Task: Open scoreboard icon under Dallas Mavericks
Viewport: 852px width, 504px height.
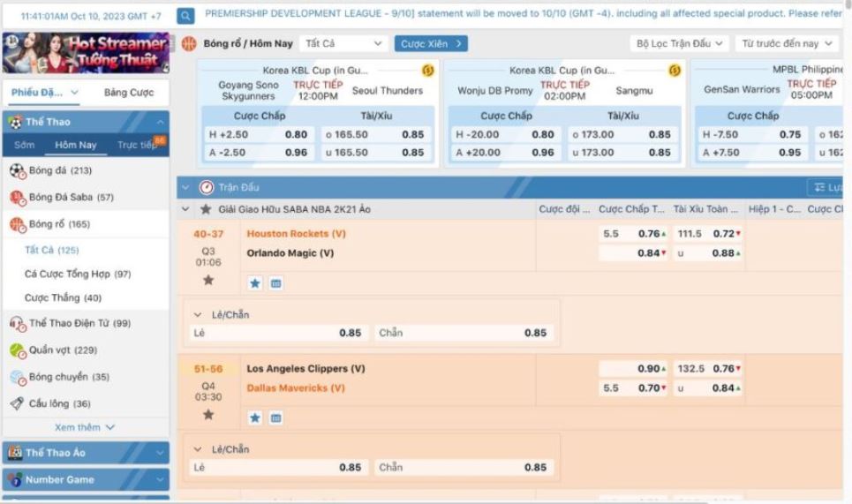Action: click(x=276, y=418)
